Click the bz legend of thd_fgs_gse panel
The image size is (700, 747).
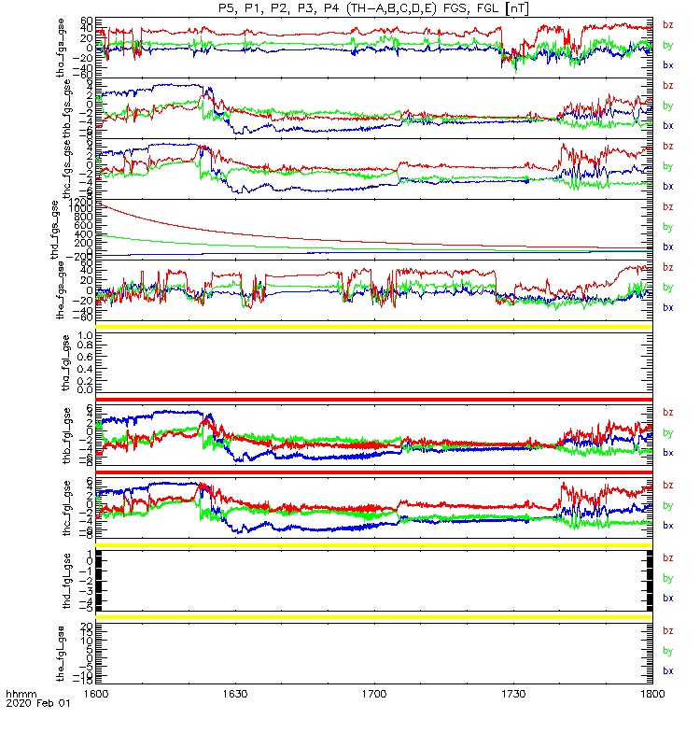(x=668, y=206)
